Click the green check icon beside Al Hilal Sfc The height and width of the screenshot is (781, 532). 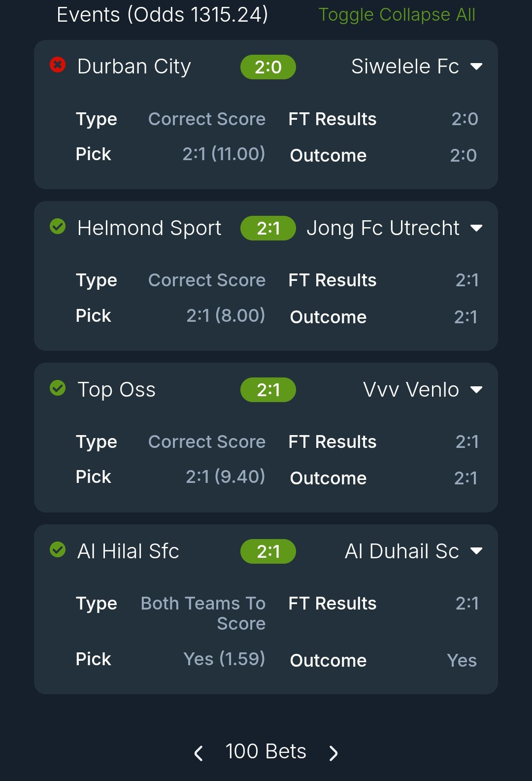coord(58,549)
